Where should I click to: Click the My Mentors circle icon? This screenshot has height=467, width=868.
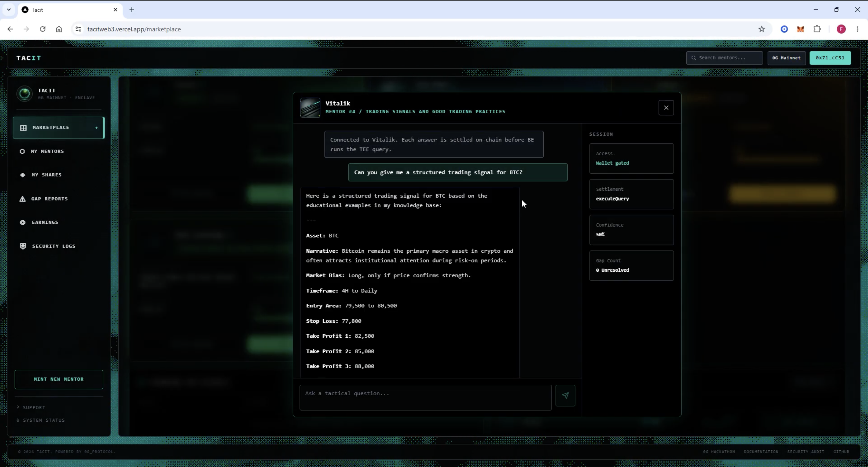[x=22, y=151]
